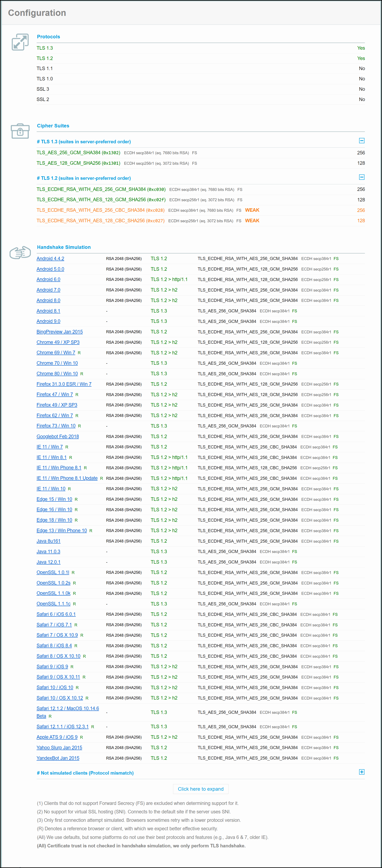The height and width of the screenshot is (868, 382).
Task: Open the Googlebot Feb 2018 link
Action: click(58, 436)
